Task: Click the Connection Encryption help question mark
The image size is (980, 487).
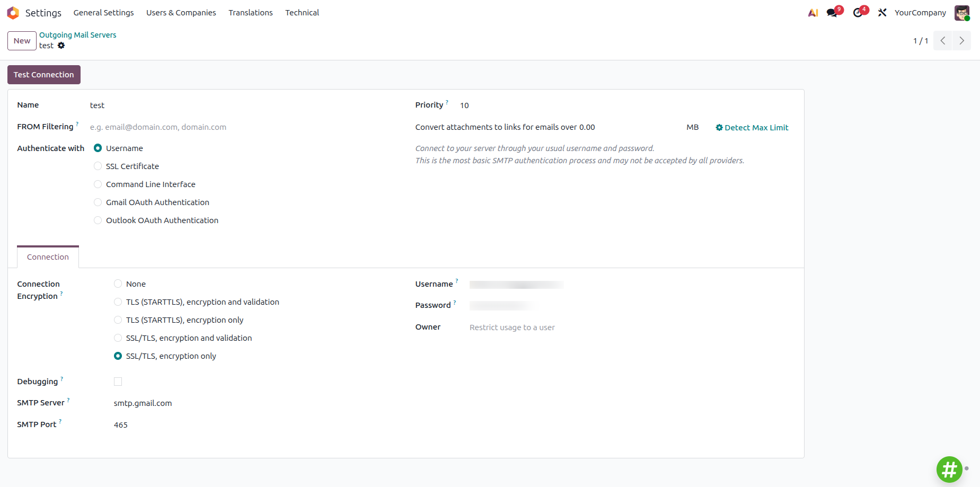Action: (61, 293)
